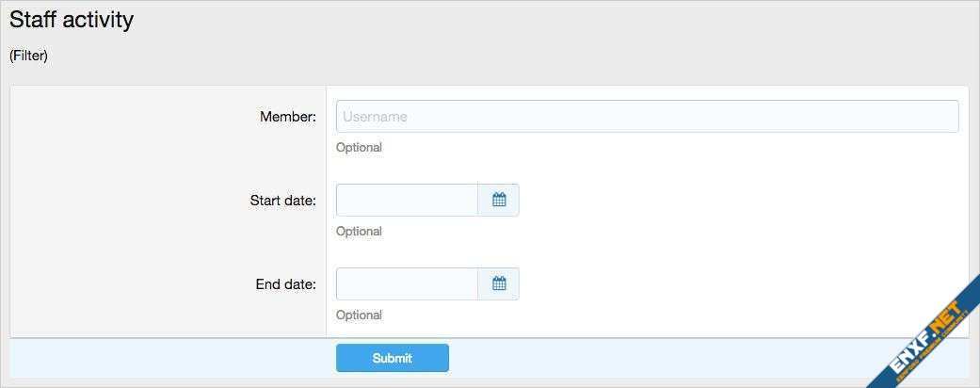Click the Optional hint under End date
Viewport: 980px width, 388px height.
pyautogui.click(x=359, y=315)
